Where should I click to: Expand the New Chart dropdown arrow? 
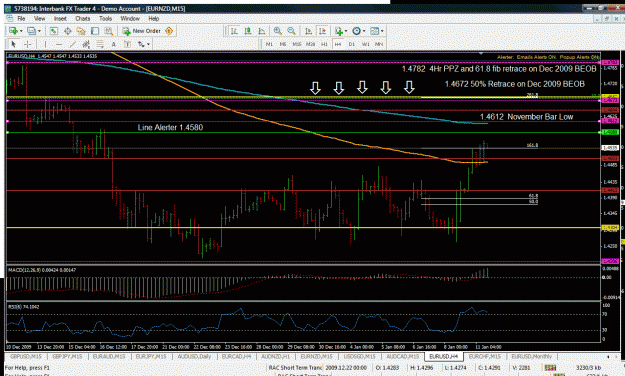click(21, 31)
